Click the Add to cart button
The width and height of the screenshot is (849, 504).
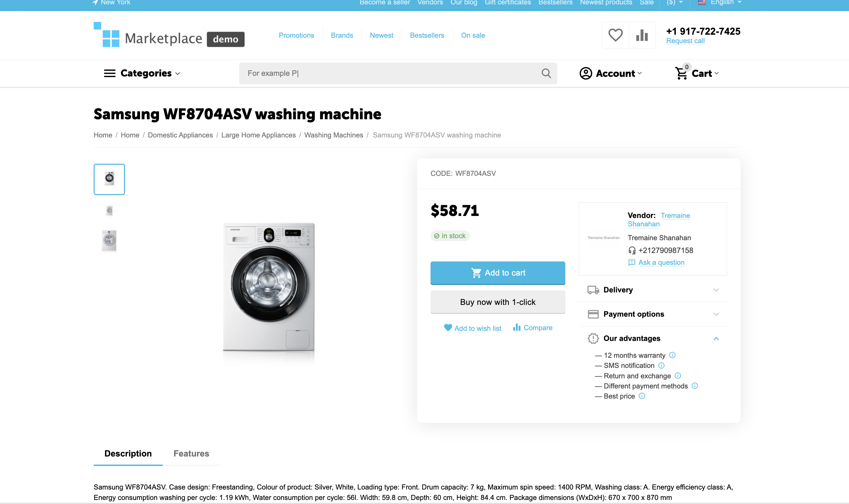pyautogui.click(x=498, y=273)
